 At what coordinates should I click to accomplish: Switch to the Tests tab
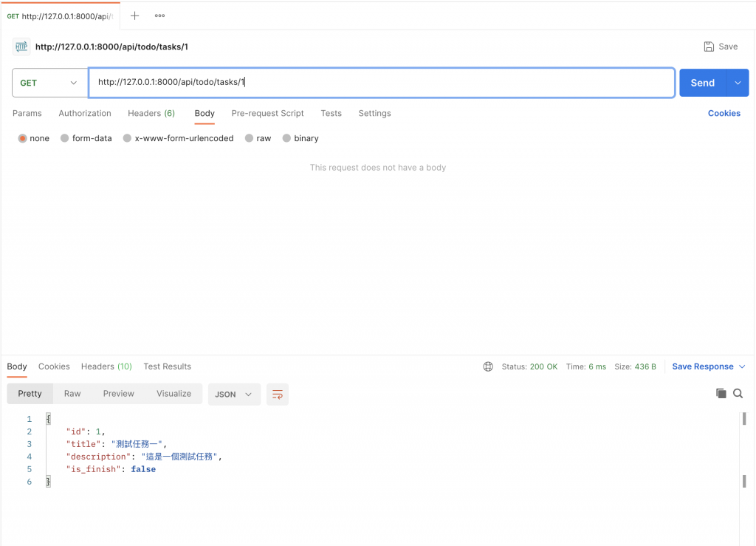tap(331, 113)
